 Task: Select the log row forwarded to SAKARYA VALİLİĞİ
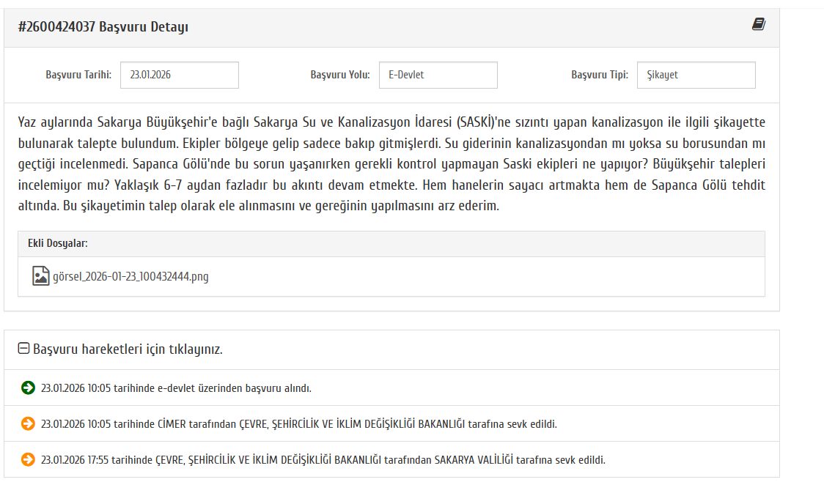pos(323,460)
